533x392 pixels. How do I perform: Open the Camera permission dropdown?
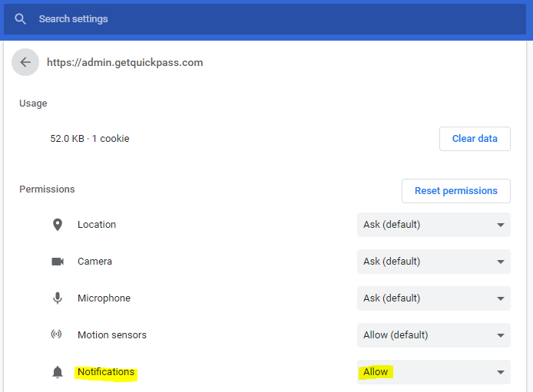(433, 262)
